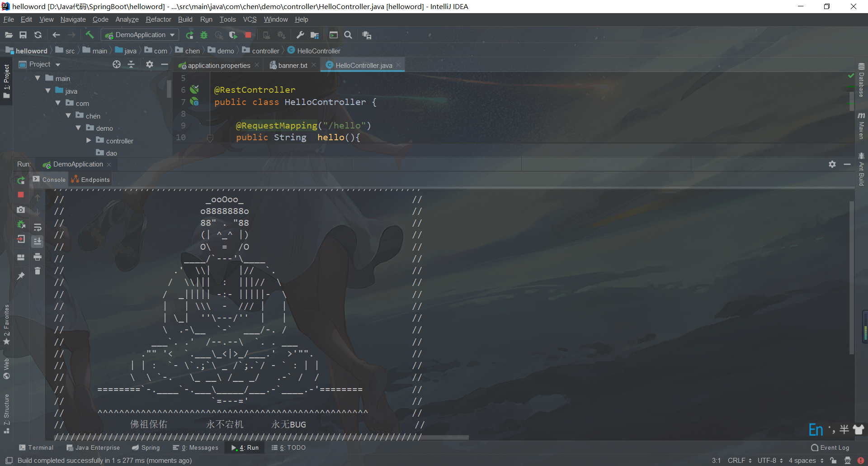Switch to the Console tab
The height and width of the screenshot is (466, 868).
pyautogui.click(x=49, y=180)
